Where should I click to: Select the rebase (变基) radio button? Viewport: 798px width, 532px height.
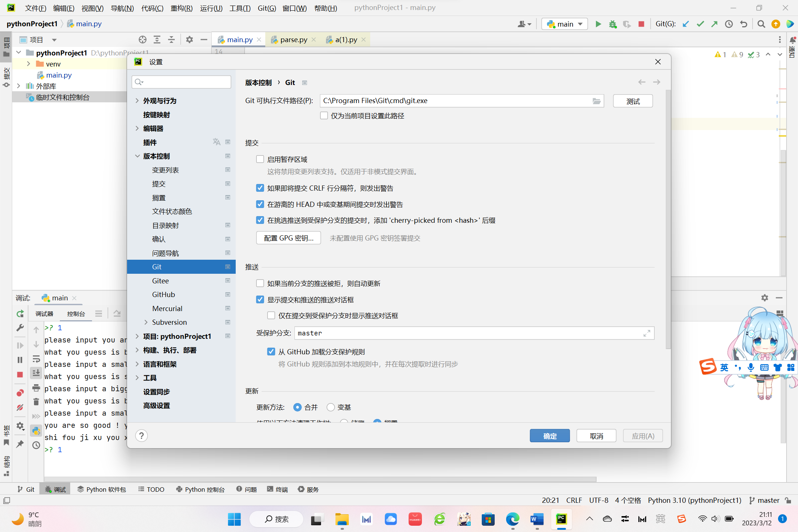(x=331, y=407)
